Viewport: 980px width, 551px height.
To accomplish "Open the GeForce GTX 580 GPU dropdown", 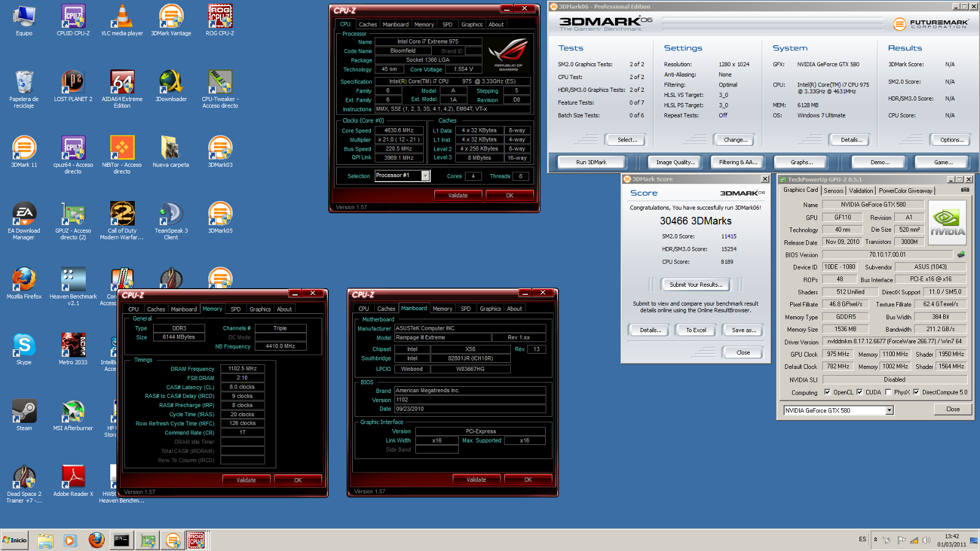I will point(889,411).
